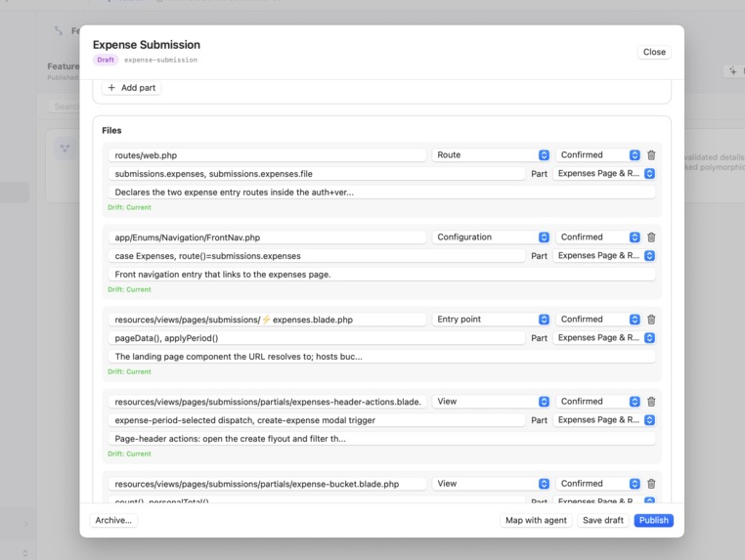Screen dimensions: 745x560
Task: Delete the expense-bucket.blade.php file entry
Action: pyautogui.click(x=651, y=484)
